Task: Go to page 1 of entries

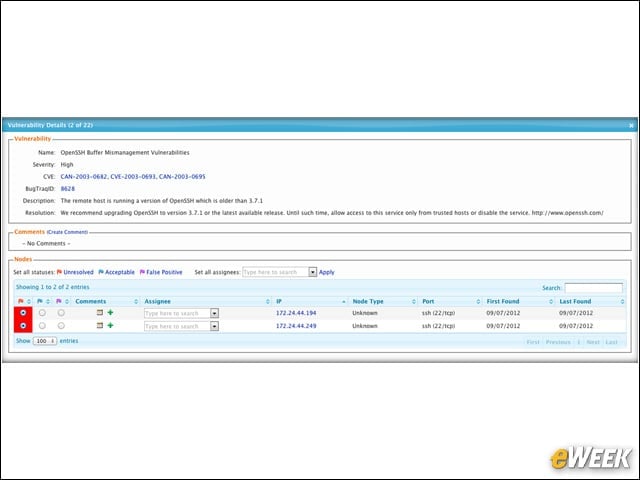Action: (x=578, y=342)
